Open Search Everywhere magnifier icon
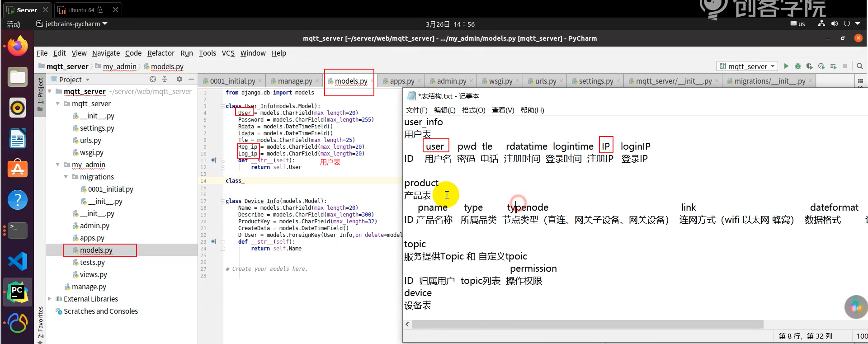The image size is (868, 344). pos(860,66)
